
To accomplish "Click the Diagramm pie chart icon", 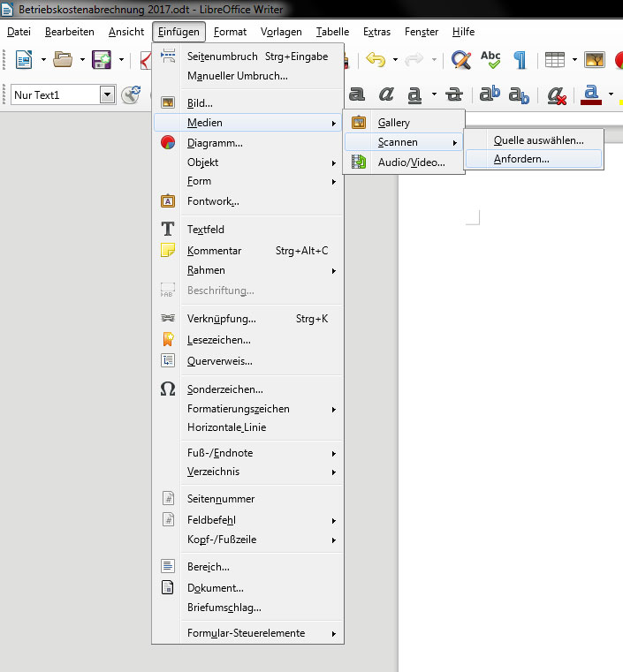I will click(168, 142).
